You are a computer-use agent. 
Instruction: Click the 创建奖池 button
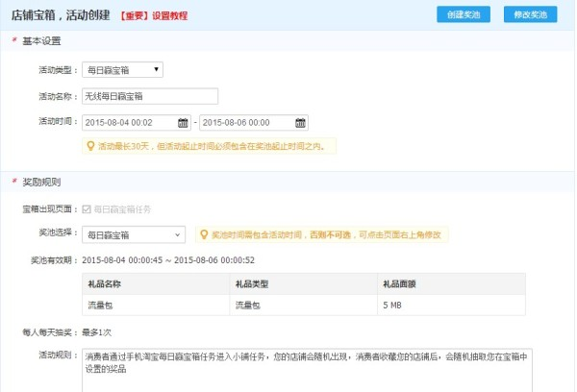tap(464, 14)
